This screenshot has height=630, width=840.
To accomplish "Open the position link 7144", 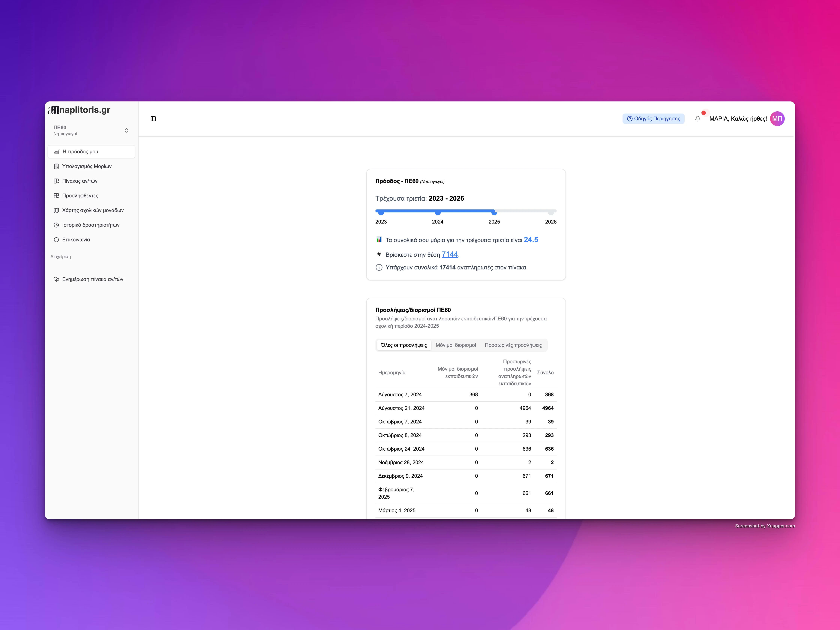I will pos(450,254).
